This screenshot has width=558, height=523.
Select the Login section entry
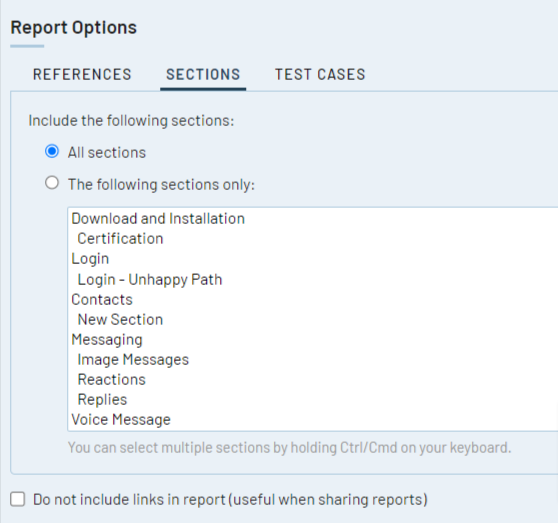[x=313, y=259]
